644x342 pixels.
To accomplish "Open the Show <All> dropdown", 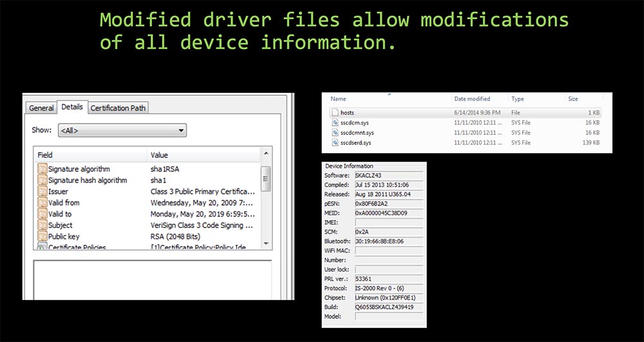I will [x=122, y=131].
